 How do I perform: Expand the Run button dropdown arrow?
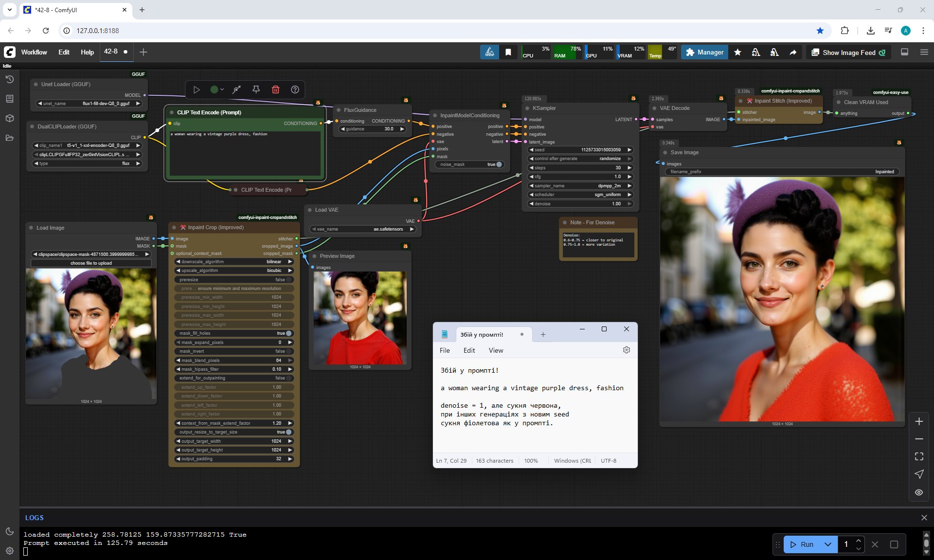click(828, 544)
